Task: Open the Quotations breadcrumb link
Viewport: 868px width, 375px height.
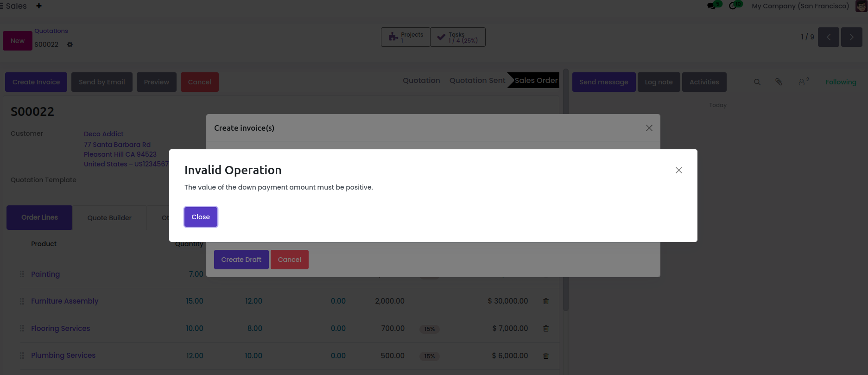Action: [x=51, y=31]
